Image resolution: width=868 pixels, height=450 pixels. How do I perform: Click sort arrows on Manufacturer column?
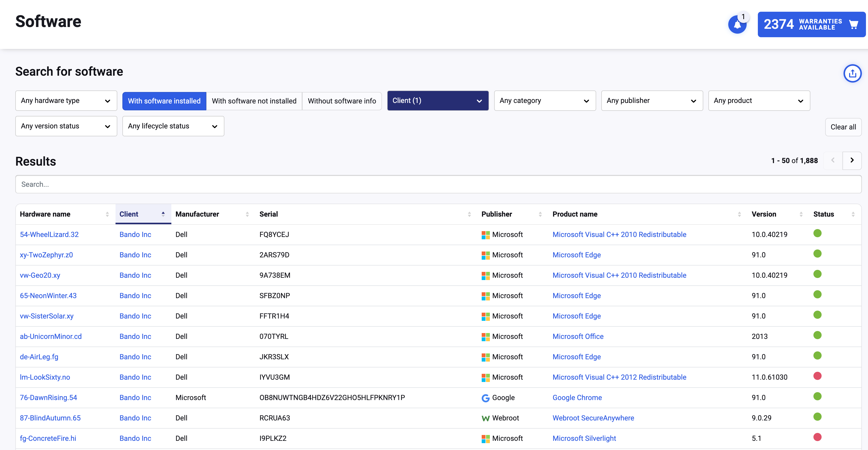click(247, 214)
